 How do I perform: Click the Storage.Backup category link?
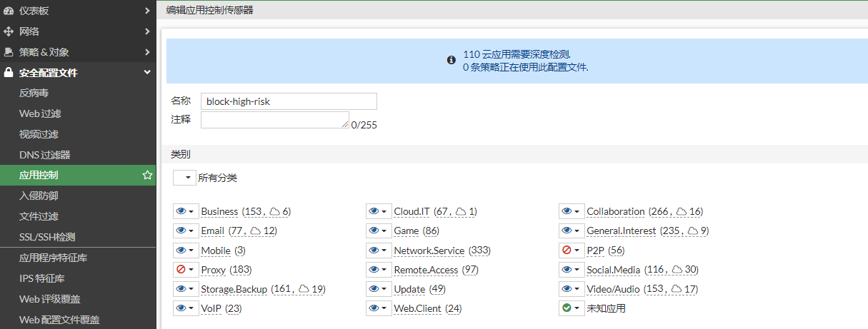pyautogui.click(x=234, y=289)
